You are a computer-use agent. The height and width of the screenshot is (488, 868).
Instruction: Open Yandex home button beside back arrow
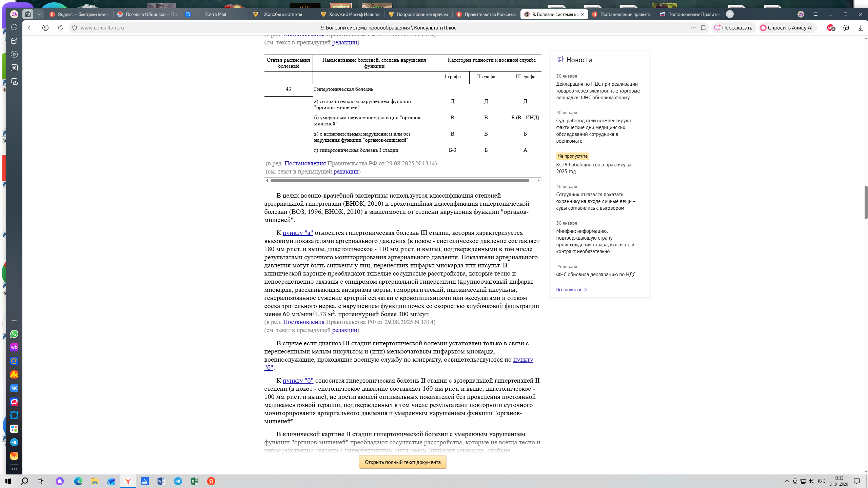(45, 28)
